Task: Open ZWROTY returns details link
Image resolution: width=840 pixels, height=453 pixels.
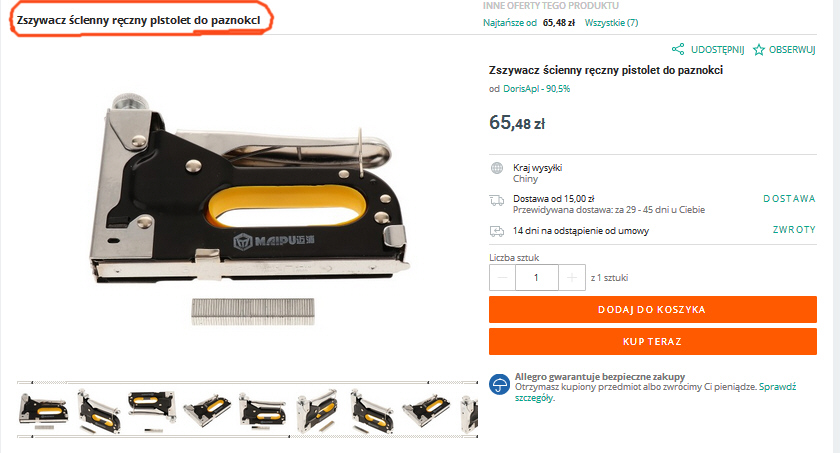Action: 794,230
